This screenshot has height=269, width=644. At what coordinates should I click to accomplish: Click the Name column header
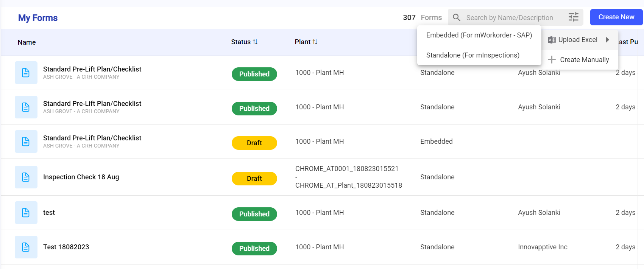coord(27,42)
